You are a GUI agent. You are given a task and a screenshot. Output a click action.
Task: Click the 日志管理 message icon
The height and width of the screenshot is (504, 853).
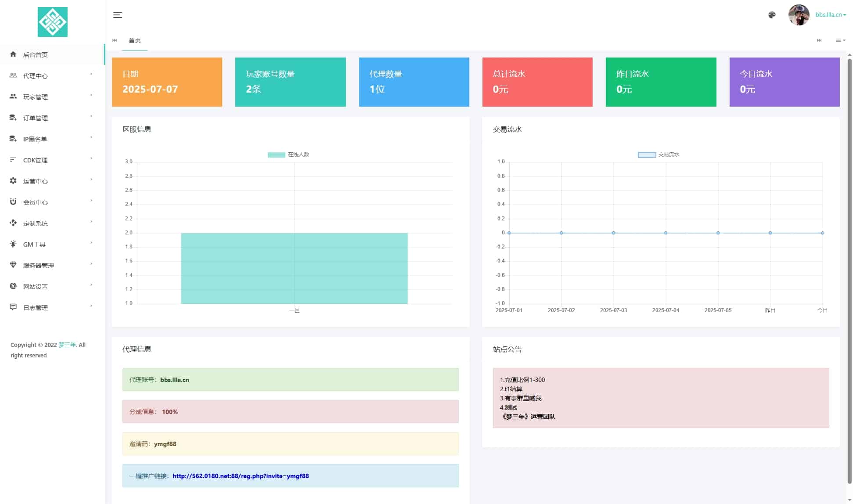pos(13,307)
